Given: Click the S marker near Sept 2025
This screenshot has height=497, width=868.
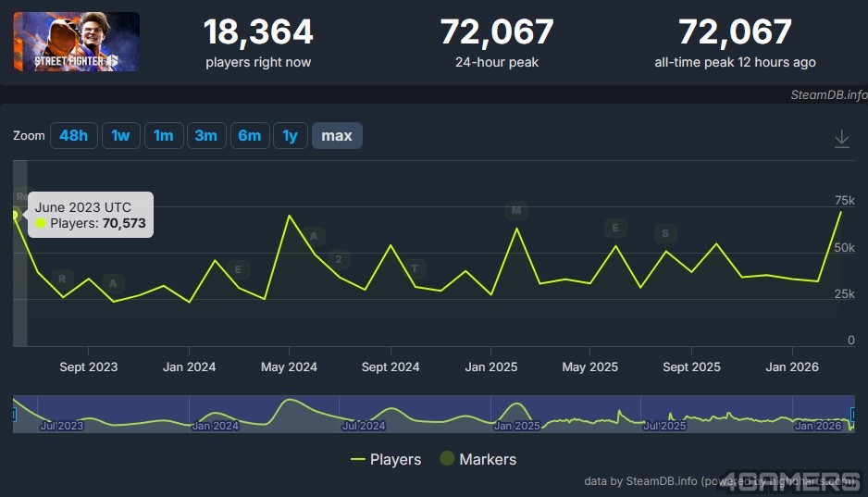Looking at the screenshot, I should pyautogui.click(x=664, y=233).
